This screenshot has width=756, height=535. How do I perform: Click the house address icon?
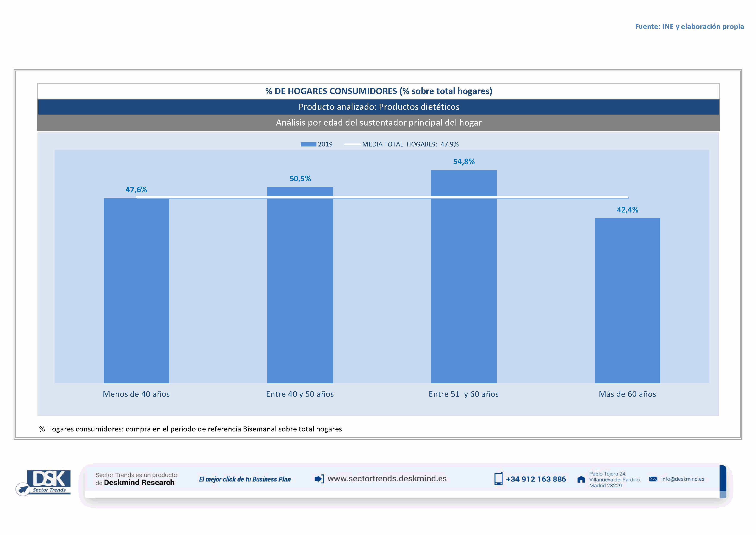pyautogui.click(x=581, y=479)
